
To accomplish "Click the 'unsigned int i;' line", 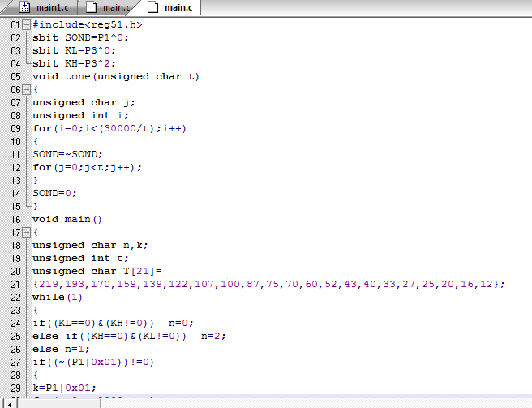I will [x=80, y=115].
